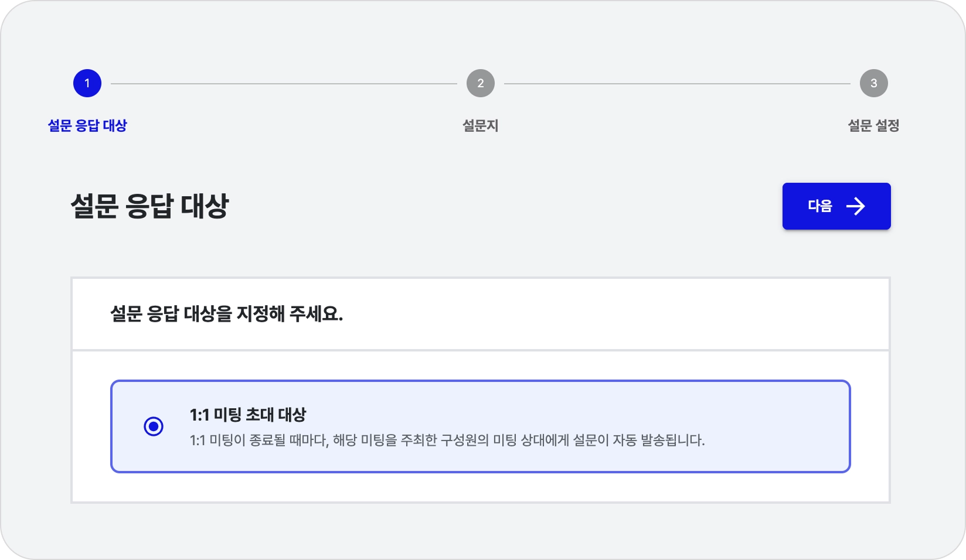Click the 다음 button label
966x560 pixels.
pyautogui.click(x=820, y=206)
